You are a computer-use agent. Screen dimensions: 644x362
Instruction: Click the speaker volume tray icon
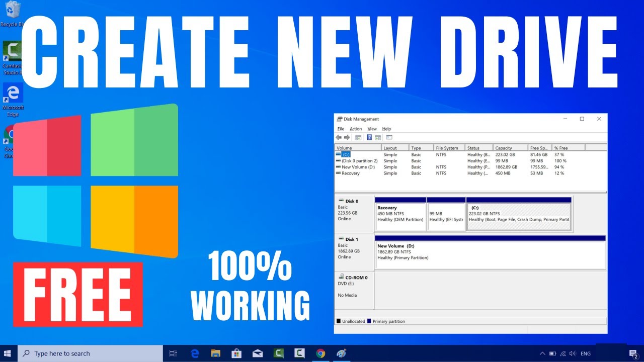point(573,354)
